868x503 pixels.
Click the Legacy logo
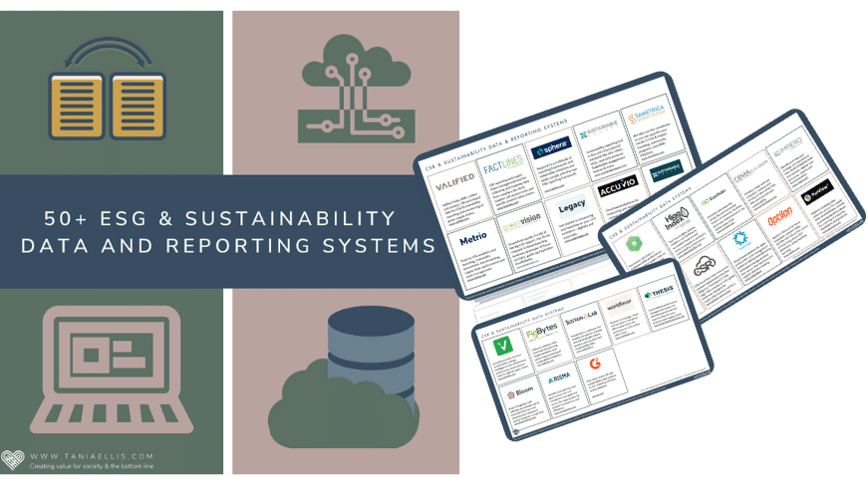tap(572, 206)
